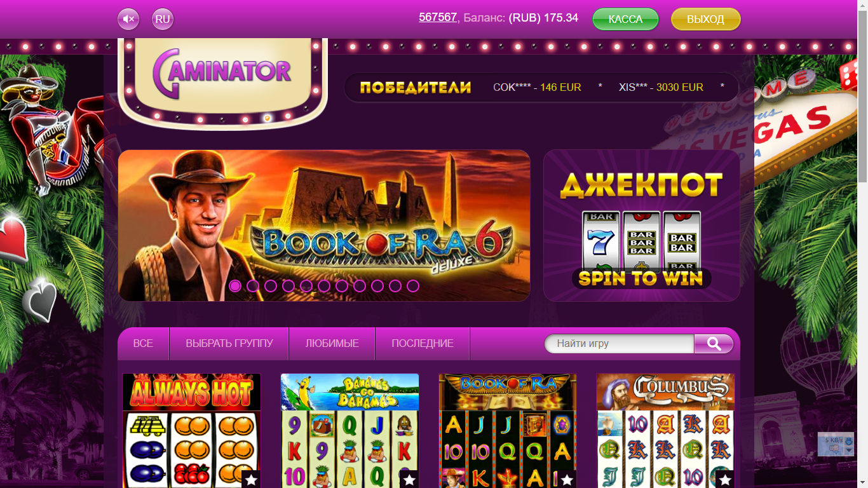Image resolution: width=868 pixels, height=488 pixels.
Task: Focus the Найти игру search field
Action: [x=620, y=344]
